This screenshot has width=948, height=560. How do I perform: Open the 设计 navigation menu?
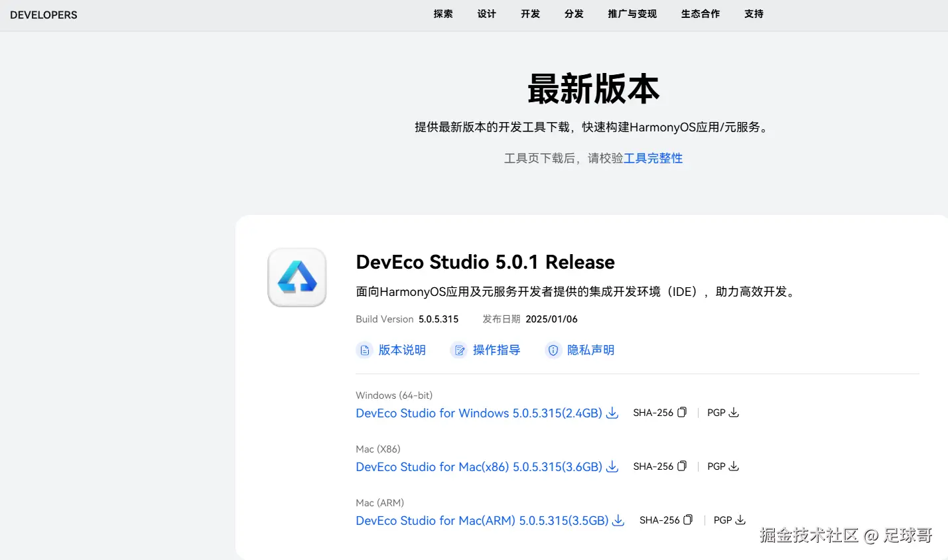pyautogui.click(x=487, y=14)
